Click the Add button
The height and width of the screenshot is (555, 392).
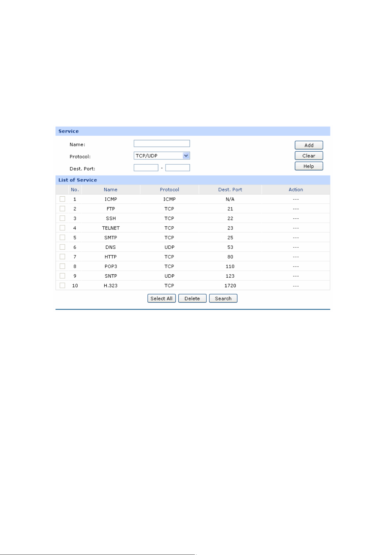point(309,145)
